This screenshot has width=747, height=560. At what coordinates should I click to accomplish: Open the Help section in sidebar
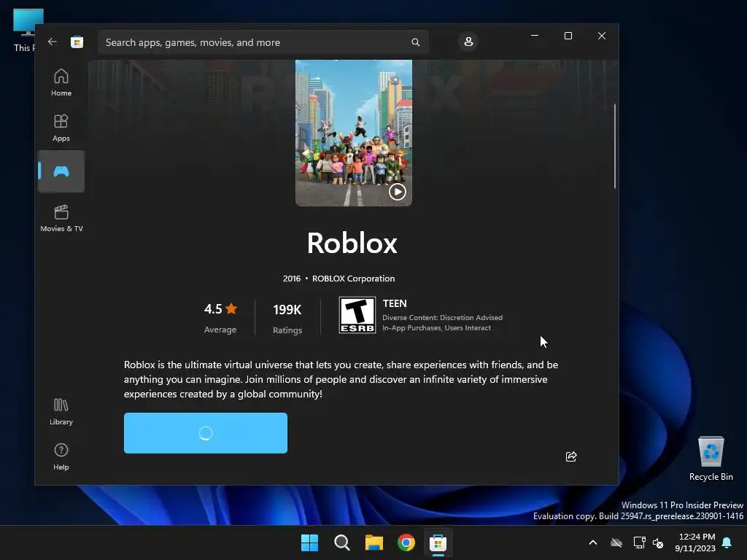coord(61,456)
